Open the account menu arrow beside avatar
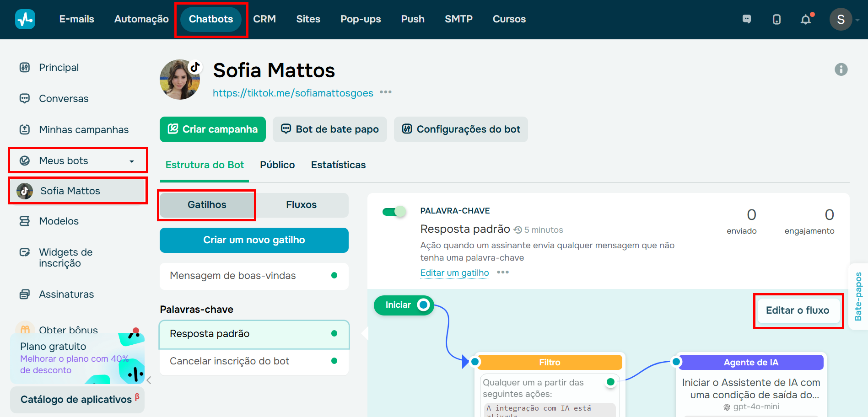Image resolution: width=868 pixels, height=417 pixels. pyautogui.click(x=858, y=20)
